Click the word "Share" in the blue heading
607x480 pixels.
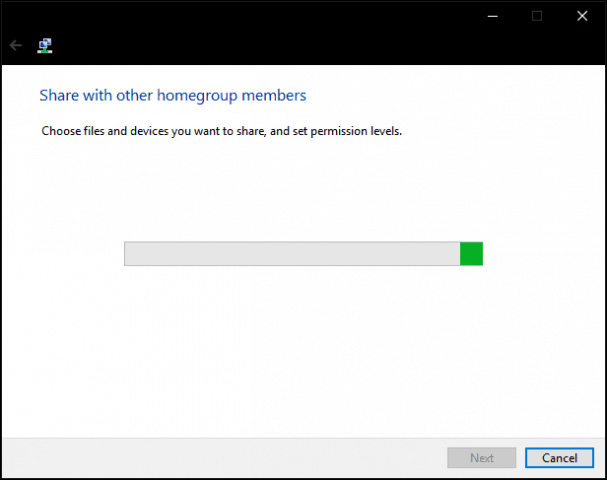[59, 95]
